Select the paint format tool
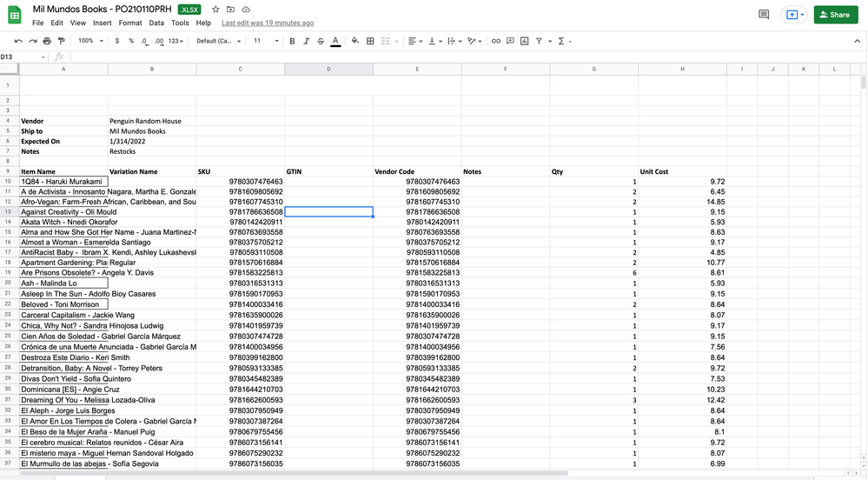 click(x=61, y=41)
